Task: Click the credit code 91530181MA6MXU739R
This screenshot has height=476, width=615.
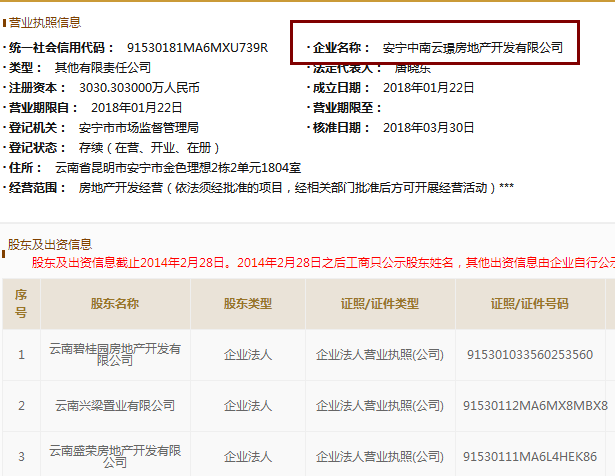Action: click(197, 48)
